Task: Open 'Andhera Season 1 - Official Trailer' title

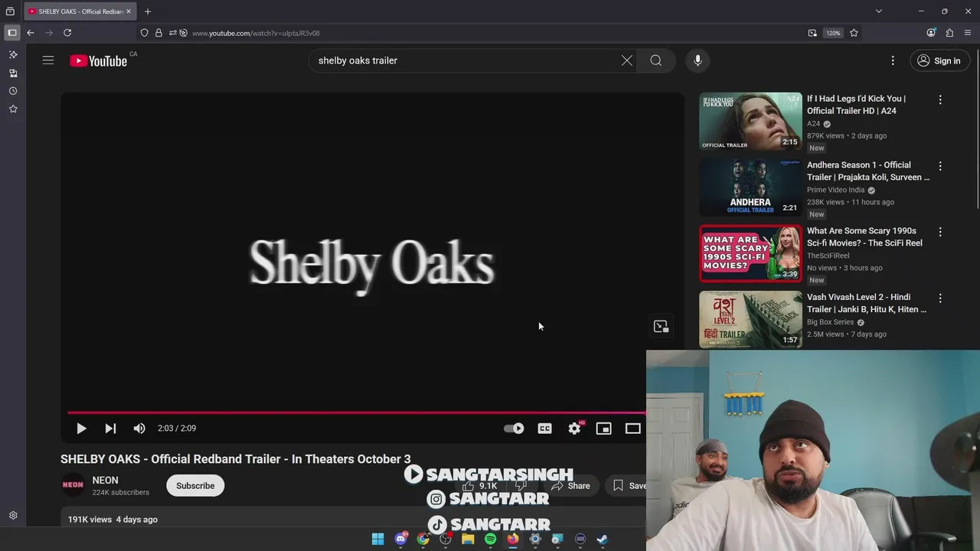Action: (868, 171)
